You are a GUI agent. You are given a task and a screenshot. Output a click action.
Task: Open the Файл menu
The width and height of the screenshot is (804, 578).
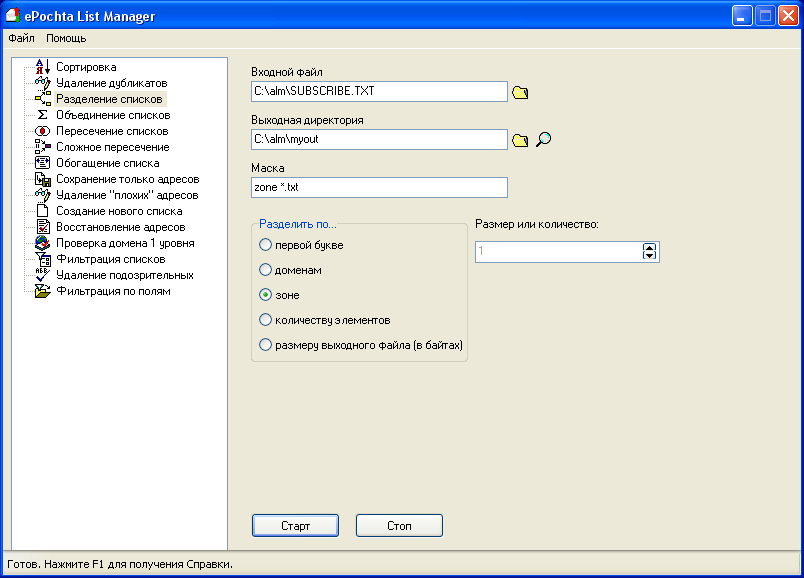coord(21,38)
